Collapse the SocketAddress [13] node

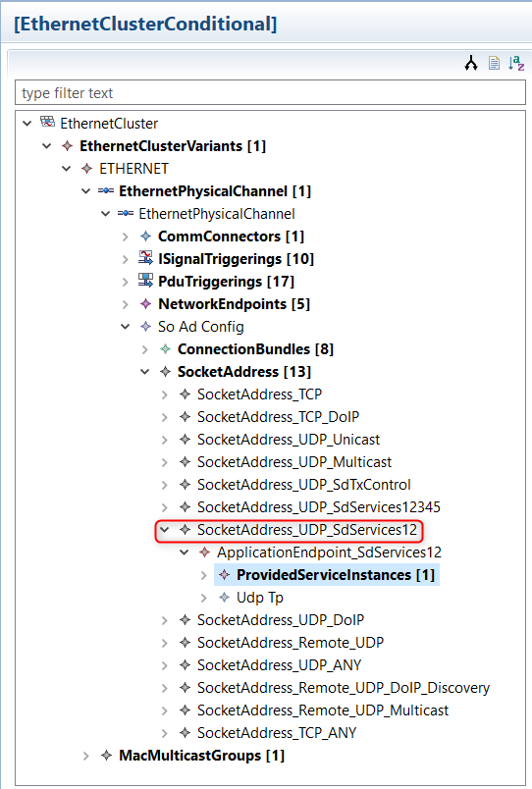pyautogui.click(x=145, y=372)
